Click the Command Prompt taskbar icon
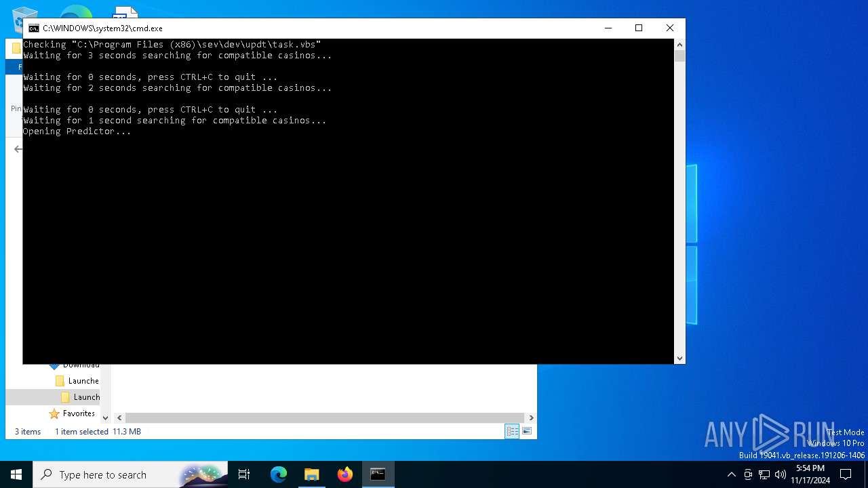Screen dimensions: 868x488 point(378,474)
